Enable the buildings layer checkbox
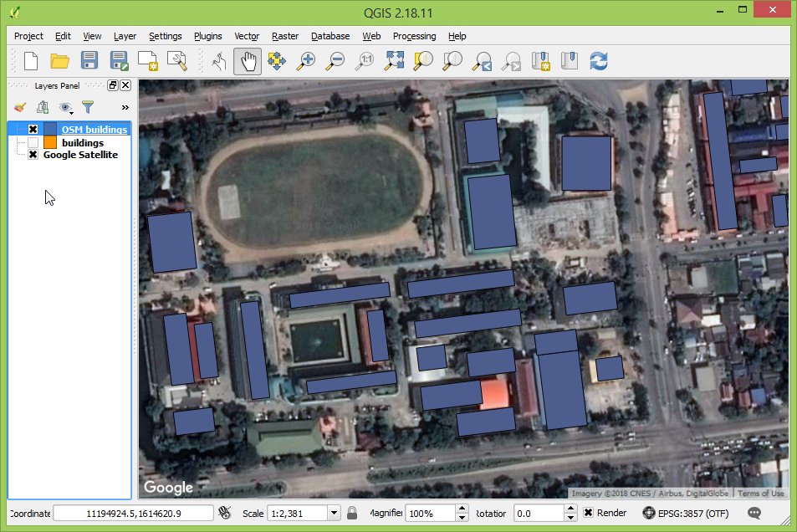 33,143
